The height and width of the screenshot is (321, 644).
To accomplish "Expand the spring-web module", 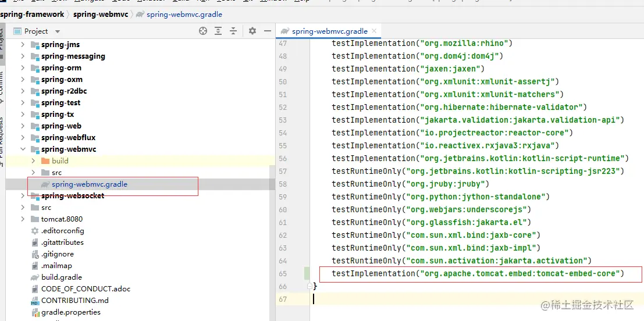I will (23, 126).
